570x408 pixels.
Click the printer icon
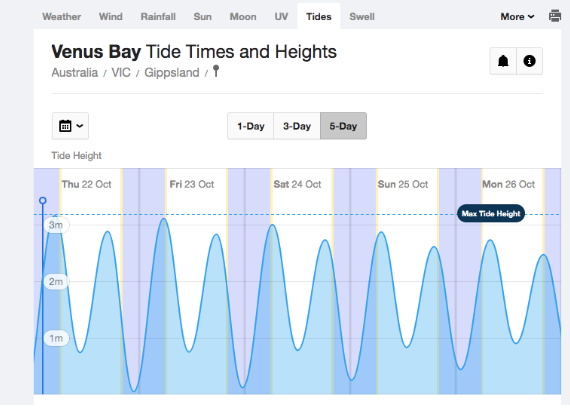555,16
